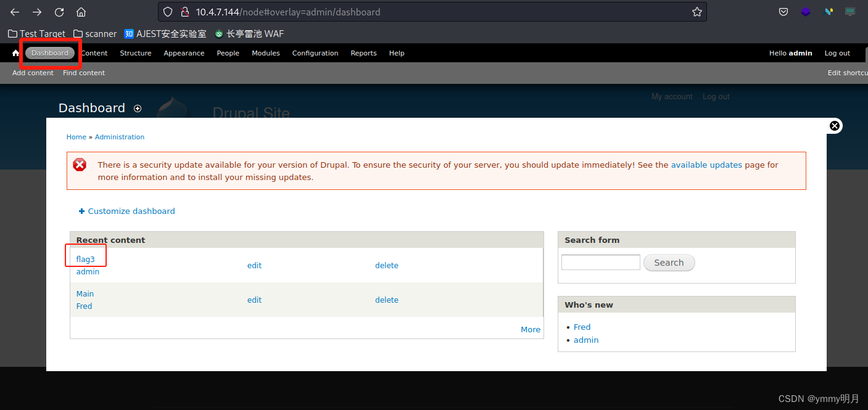The width and height of the screenshot is (868, 410).
Task: Click the Log out link behind the overlay
Action: [716, 96]
